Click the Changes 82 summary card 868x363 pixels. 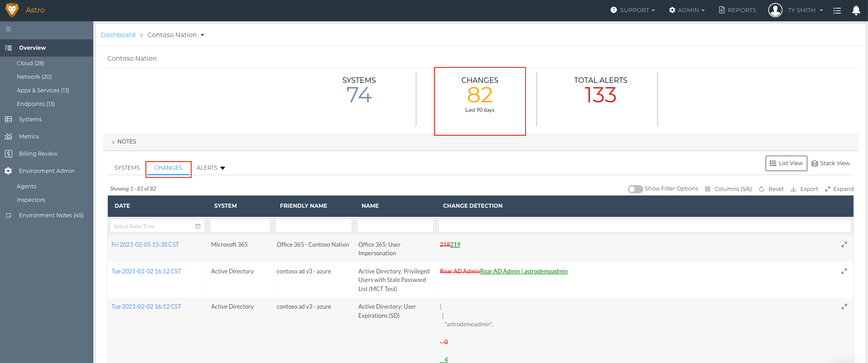pyautogui.click(x=480, y=101)
